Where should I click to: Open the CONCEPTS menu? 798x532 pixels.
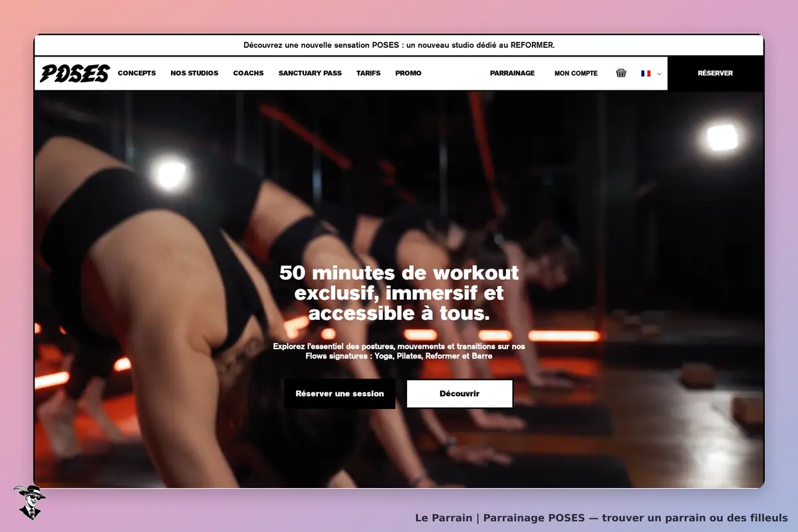(137, 73)
